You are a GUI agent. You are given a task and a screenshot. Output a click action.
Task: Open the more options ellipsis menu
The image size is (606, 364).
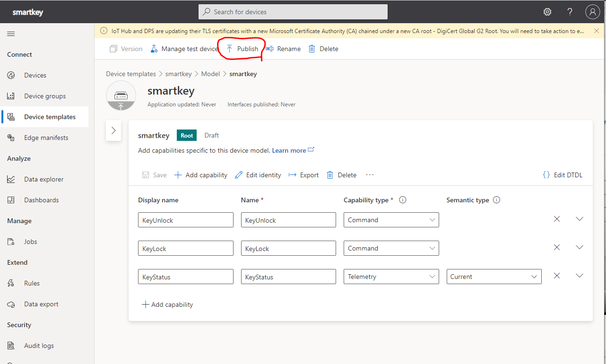tap(370, 175)
